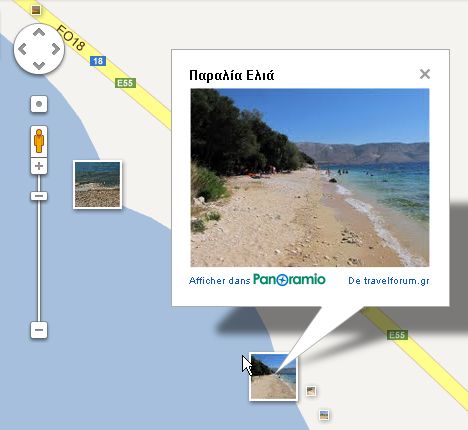Select the beach thumbnail under the popup pointer
This screenshot has height=430, width=468.
pyautogui.click(x=273, y=377)
